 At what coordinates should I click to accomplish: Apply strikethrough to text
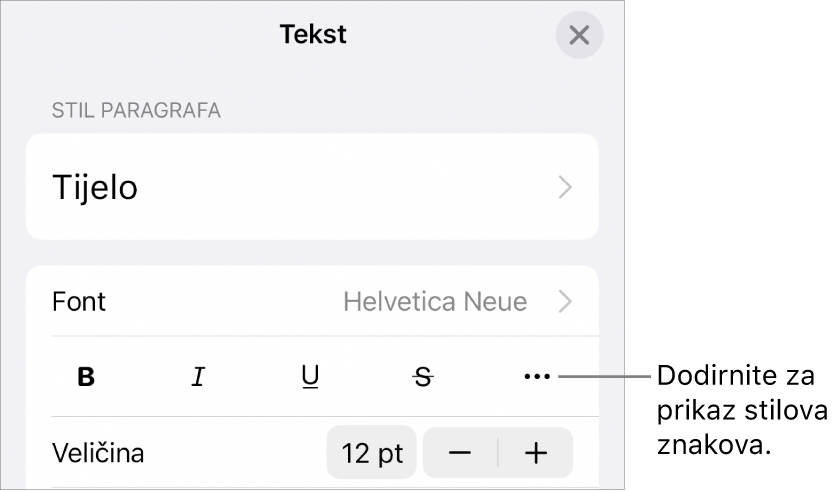(424, 377)
